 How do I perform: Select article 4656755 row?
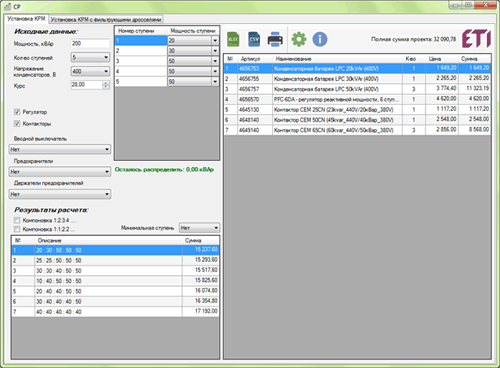tap(357, 79)
